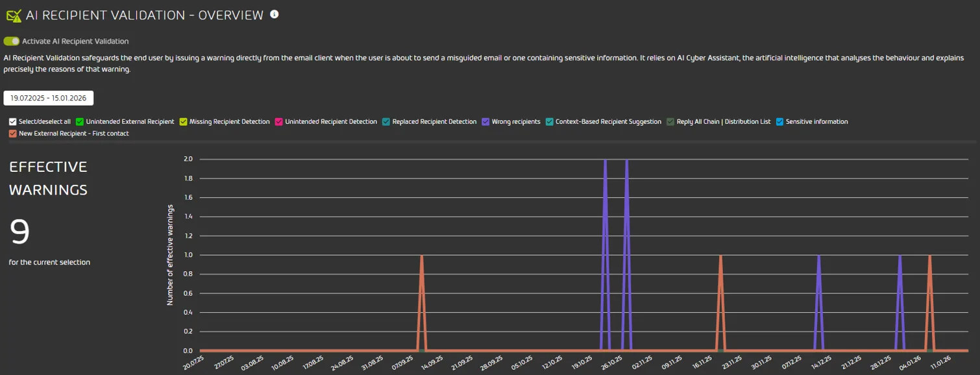Toggle the Select/deselect all checkbox
This screenshot has height=375, width=980.
12,122
